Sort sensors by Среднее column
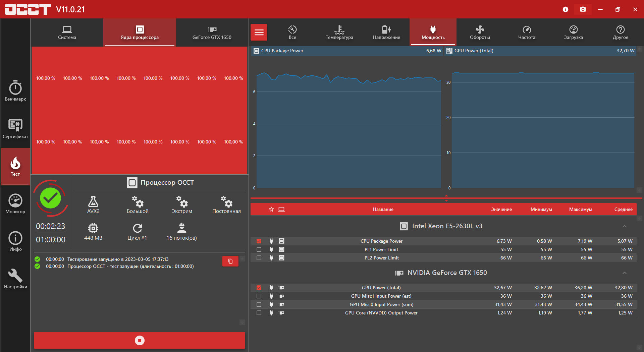This screenshot has height=352, width=644. (x=623, y=209)
